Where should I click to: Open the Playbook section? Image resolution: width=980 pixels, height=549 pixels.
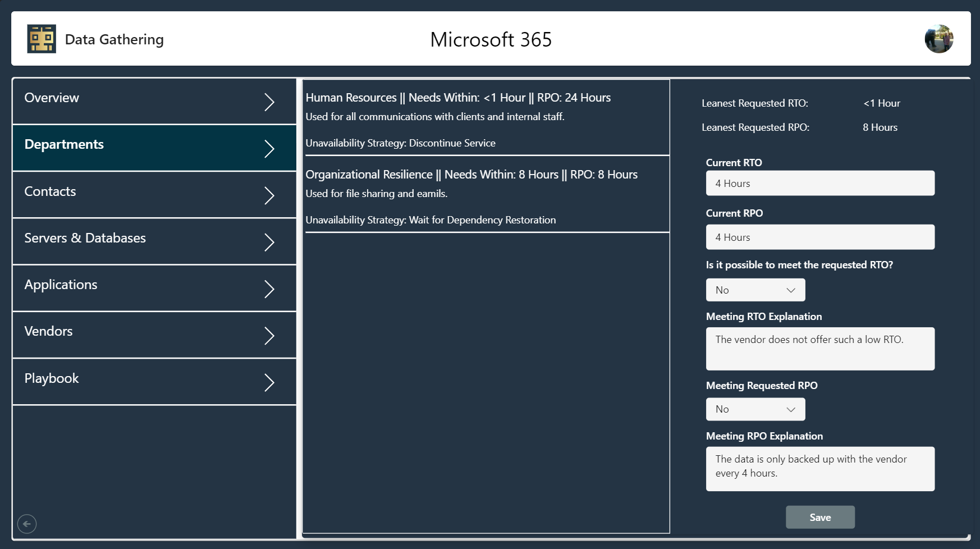154,382
